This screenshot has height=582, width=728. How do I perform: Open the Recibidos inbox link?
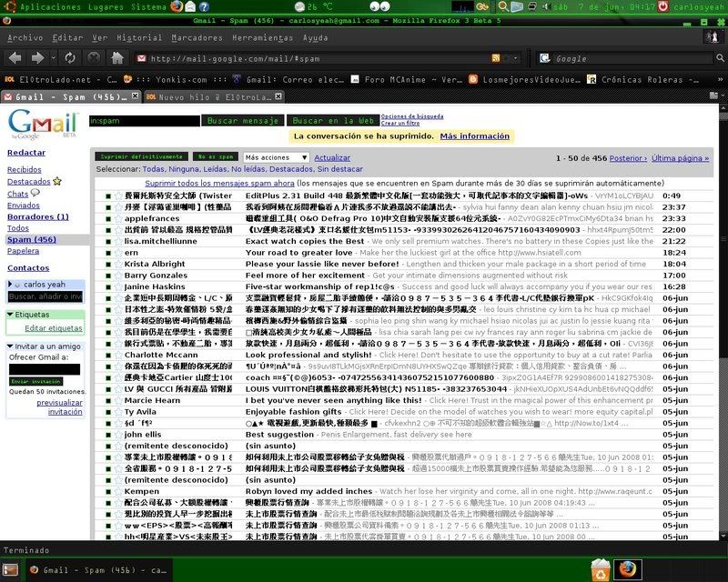tap(25, 169)
